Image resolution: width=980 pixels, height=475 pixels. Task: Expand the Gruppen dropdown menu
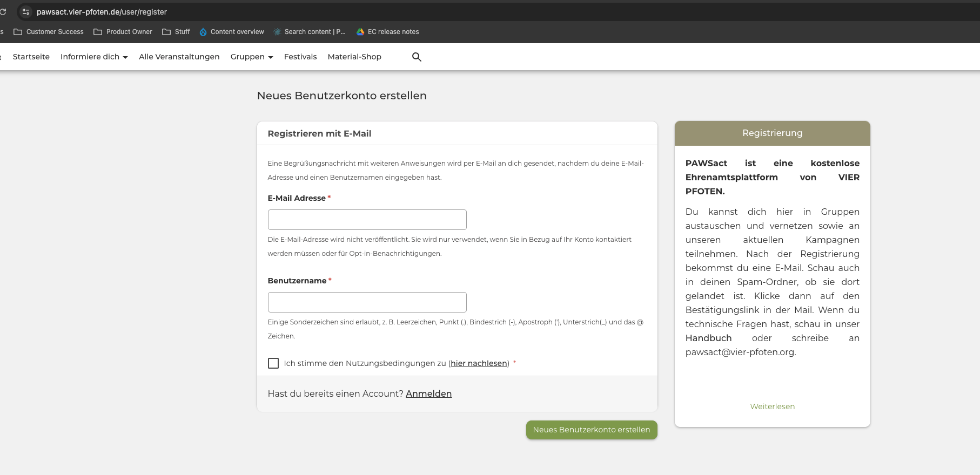click(252, 57)
